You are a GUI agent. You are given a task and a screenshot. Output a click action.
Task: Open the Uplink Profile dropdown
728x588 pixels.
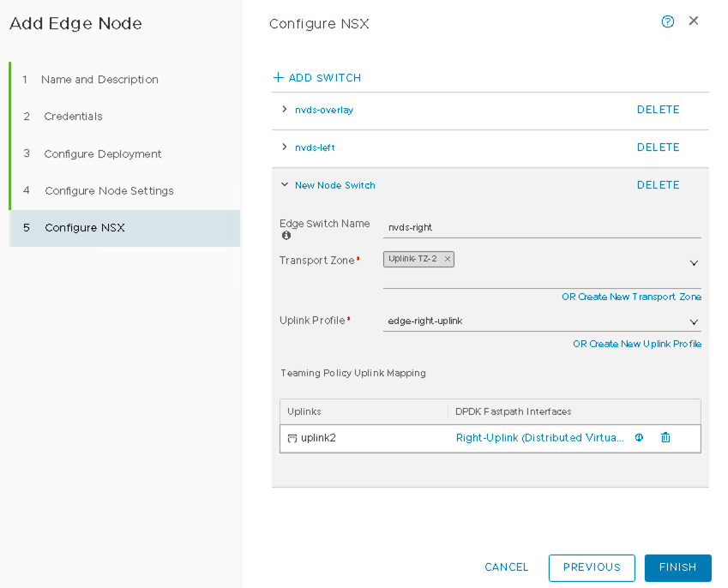pyautogui.click(x=694, y=321)
